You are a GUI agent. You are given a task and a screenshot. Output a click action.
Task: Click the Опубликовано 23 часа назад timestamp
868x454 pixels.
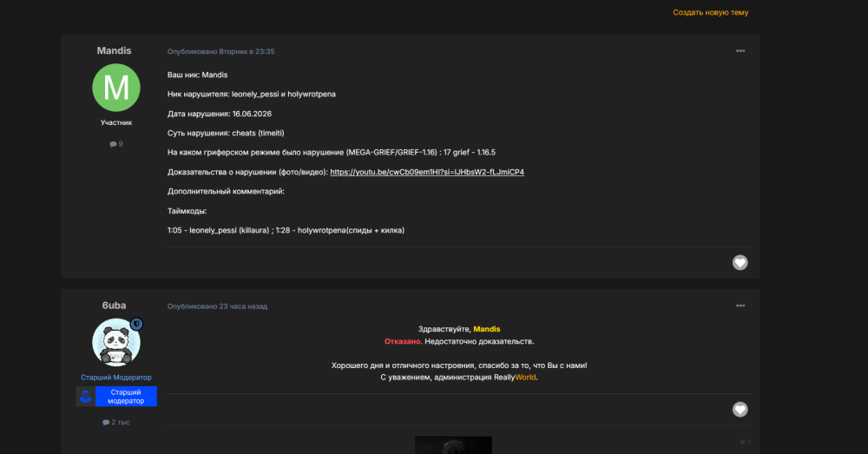[x=217, y=306]
